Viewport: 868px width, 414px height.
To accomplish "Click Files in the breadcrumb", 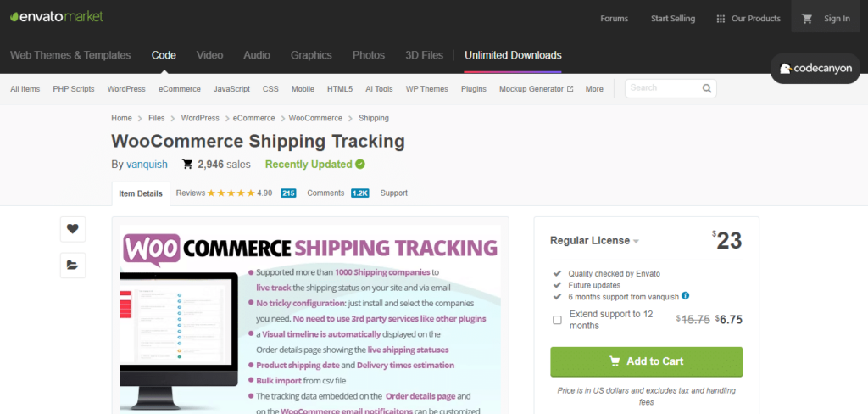I will pos(157,118).
